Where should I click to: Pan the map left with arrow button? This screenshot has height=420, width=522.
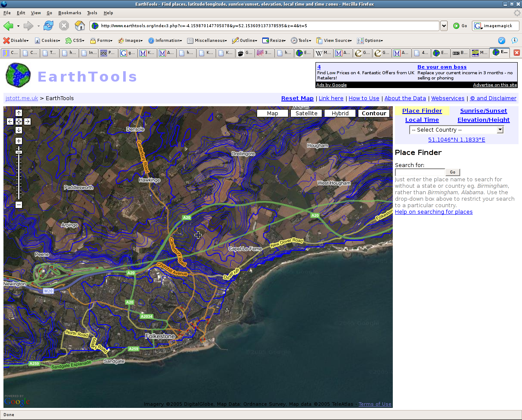tap(10, 122)
